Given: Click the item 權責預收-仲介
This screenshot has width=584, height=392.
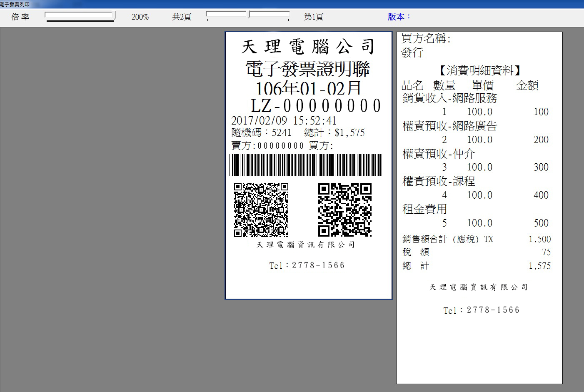Looking at the screenshot, I should click(x=439, y=154).
